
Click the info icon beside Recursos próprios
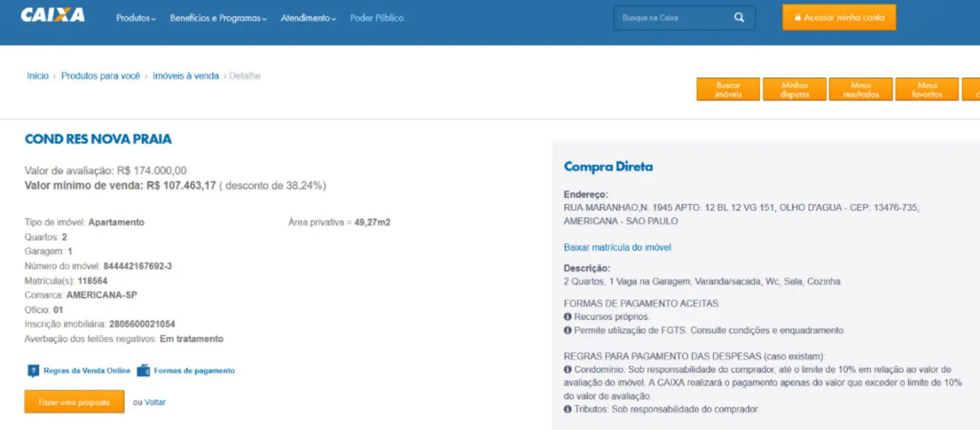[567, 317]
